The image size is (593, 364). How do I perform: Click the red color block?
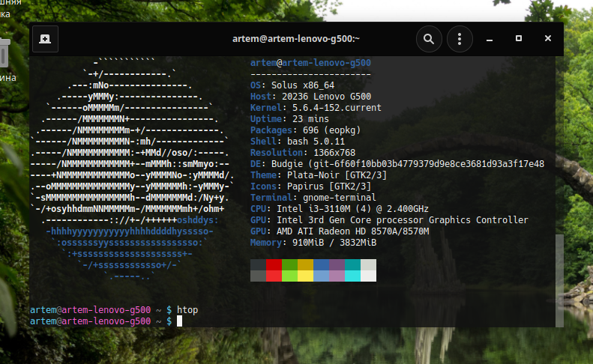tap(274, 264)
